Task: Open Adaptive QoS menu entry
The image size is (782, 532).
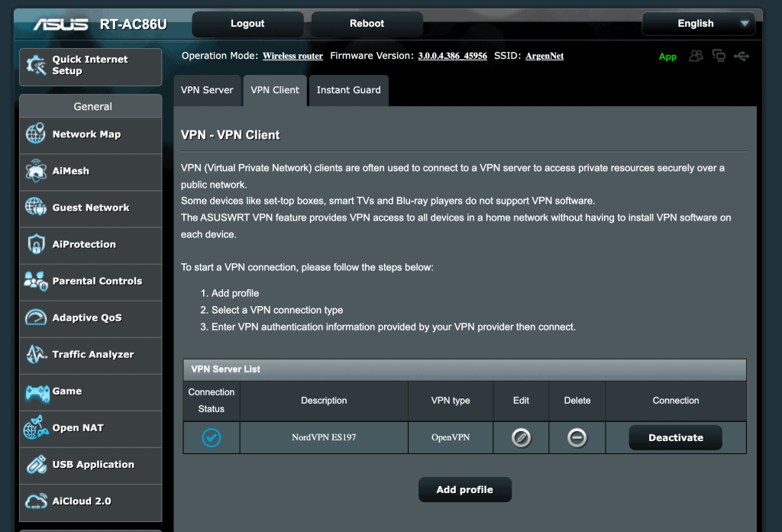Action: pyautogui.click(x=91, y=318)
